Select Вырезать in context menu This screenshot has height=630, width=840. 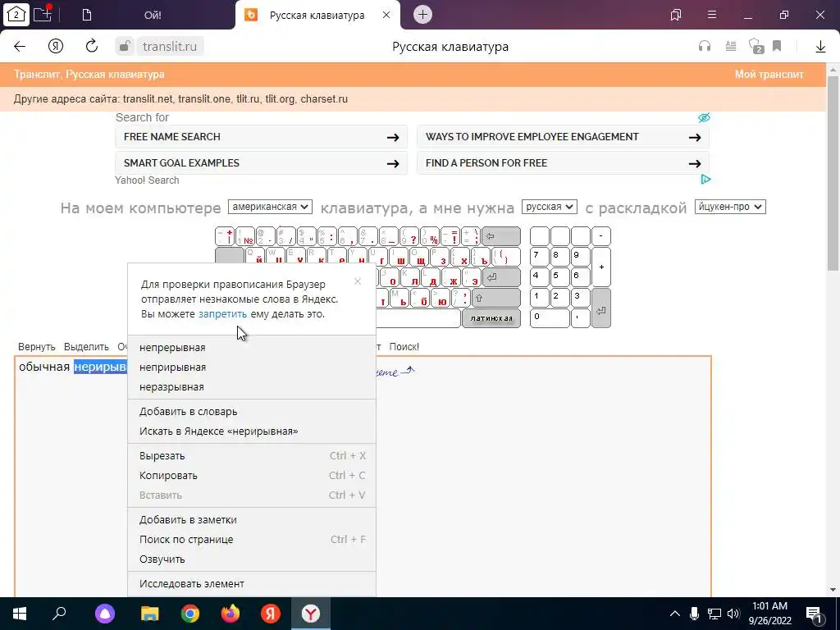tap(252, 456)
